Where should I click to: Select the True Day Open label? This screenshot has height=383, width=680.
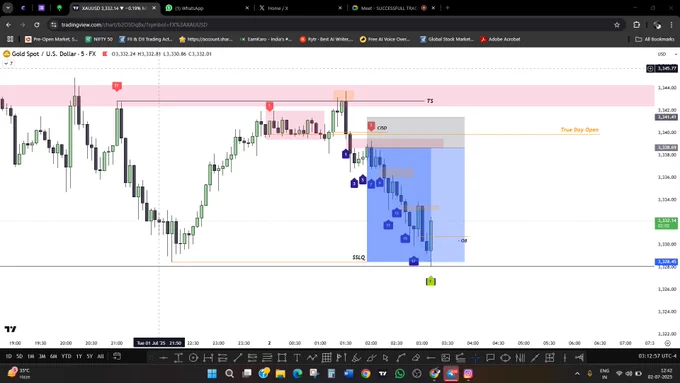579,130
